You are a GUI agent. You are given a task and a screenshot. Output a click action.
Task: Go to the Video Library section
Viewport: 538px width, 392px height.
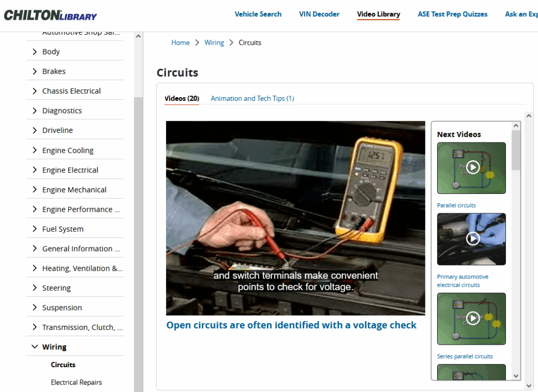tap(378, 14)
